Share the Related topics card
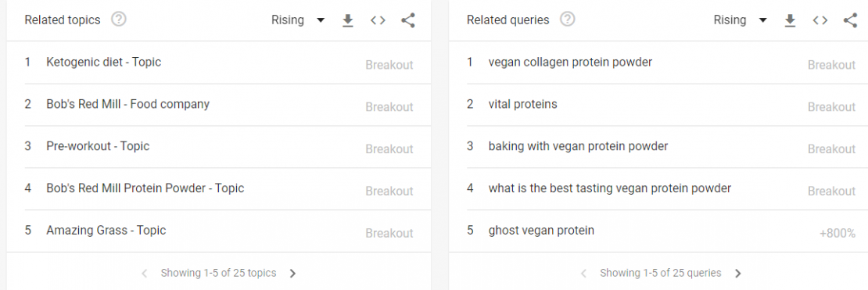The height and width of the screenshot is (290, 868). pos(408,20)
